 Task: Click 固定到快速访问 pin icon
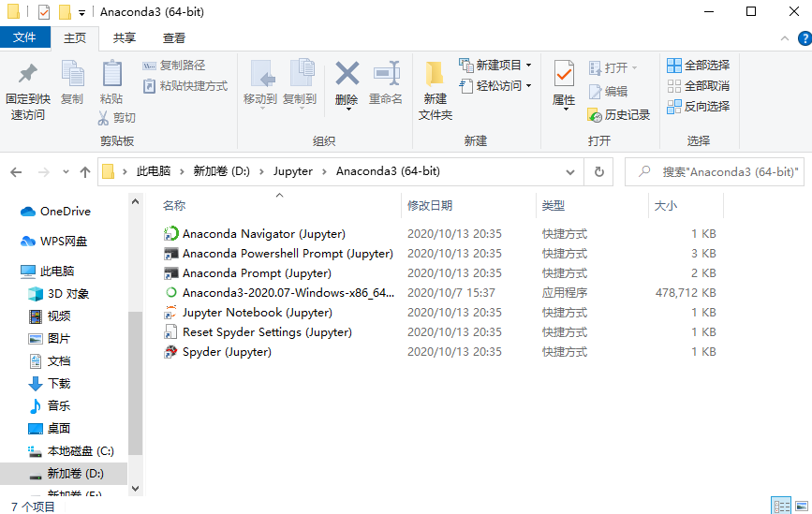(28, 74)
